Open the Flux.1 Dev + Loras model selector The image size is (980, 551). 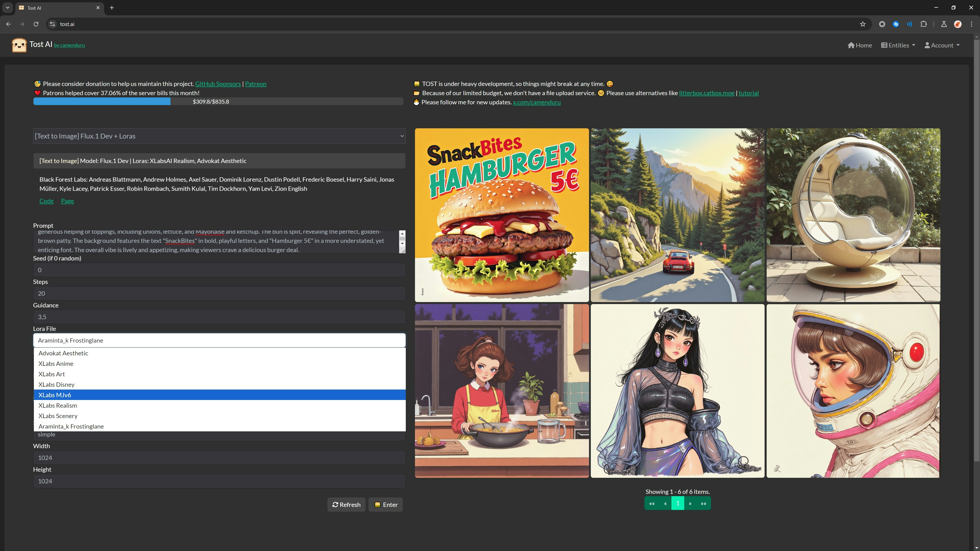coord(219,136)
